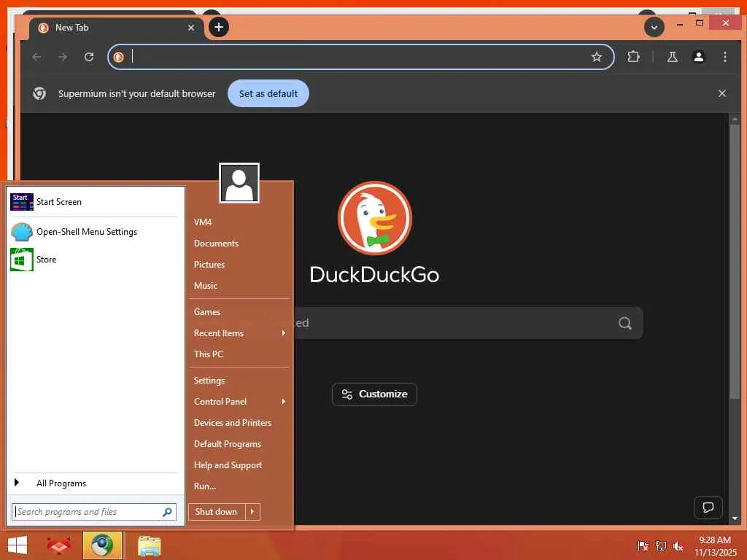Image resolution: width=747 pixels, height=560 pixels.
Task: Open the three-dot browser menu
Action: 724,57
